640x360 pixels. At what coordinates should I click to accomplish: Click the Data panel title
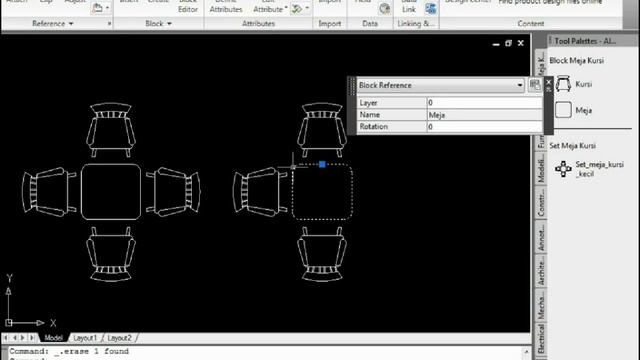[x=370, y=24]
